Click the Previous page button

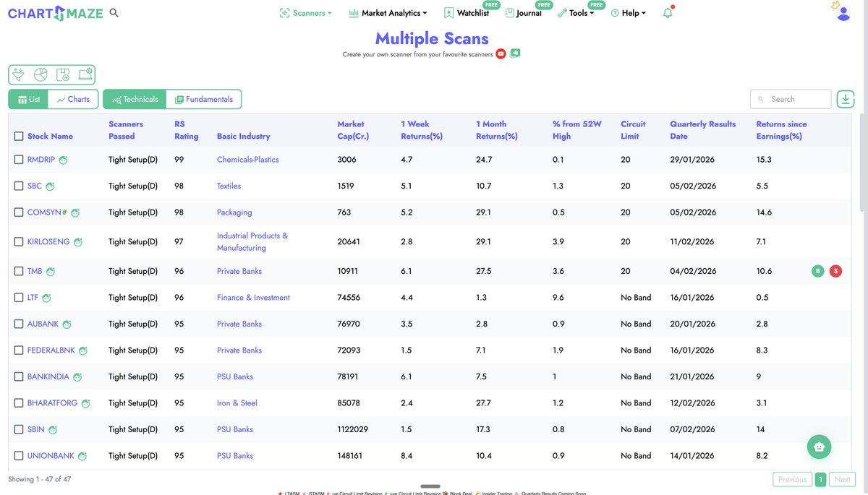792,479
